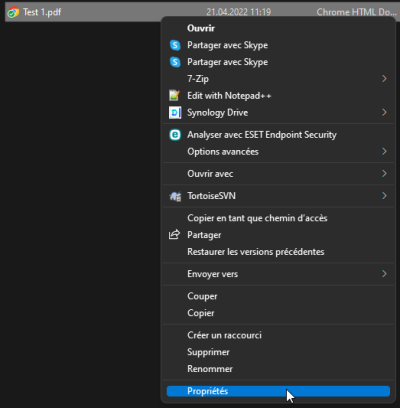The height and width of the screenshot is (408, 400).
Task: Expand the TortoiseSVN submenu chevron
Action: click(384, 196)
